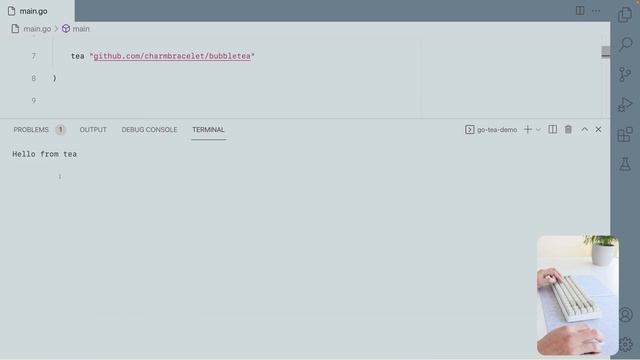The image size is (640, 360).
Task: Open the github.com/charmbracelet/bubbletea import link
Action: tap(172, 56)
